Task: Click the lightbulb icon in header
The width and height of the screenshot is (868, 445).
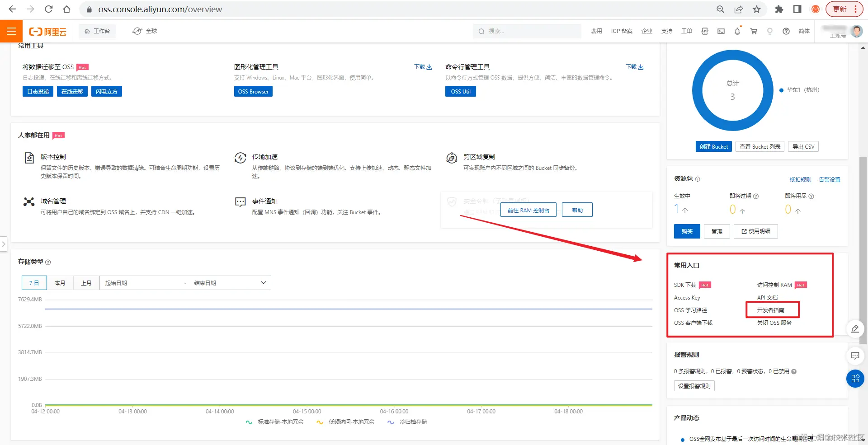Action: click(770, 31)
